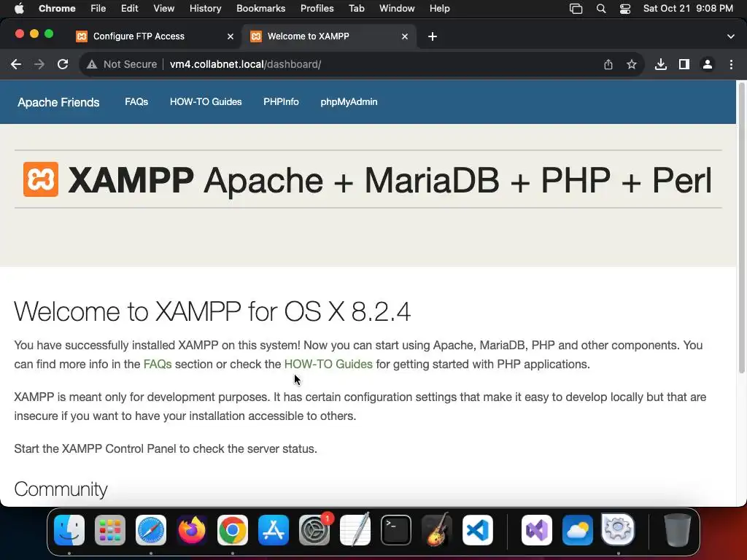
Task: Reload the XAMPP dashboard page
Action: 63,64
